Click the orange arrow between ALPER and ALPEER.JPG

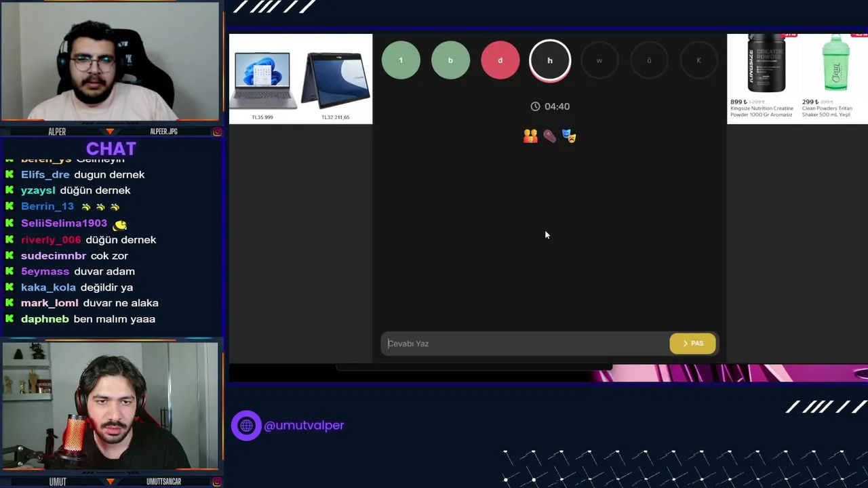click(x=110, y=131)
